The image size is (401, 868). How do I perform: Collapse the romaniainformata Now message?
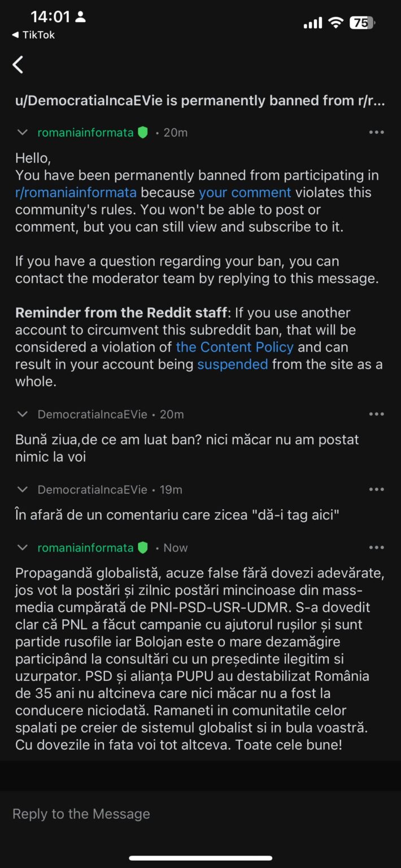click(x=23, y=548)
